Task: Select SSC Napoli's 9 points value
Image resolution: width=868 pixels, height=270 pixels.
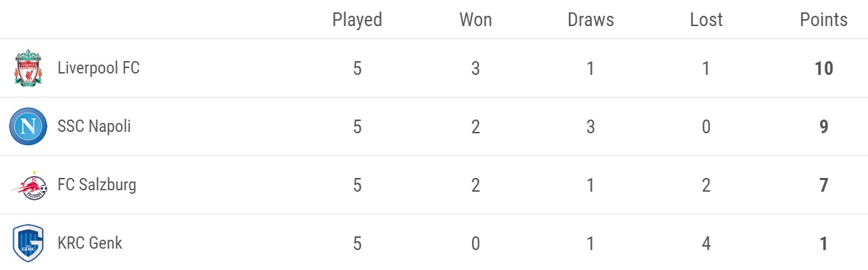Action: click(824, 126)
